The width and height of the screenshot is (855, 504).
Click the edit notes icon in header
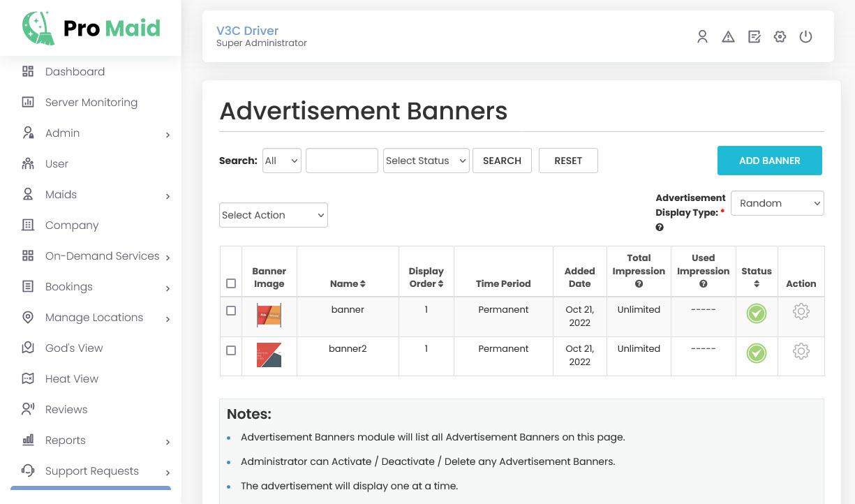(x=754, y=37)
